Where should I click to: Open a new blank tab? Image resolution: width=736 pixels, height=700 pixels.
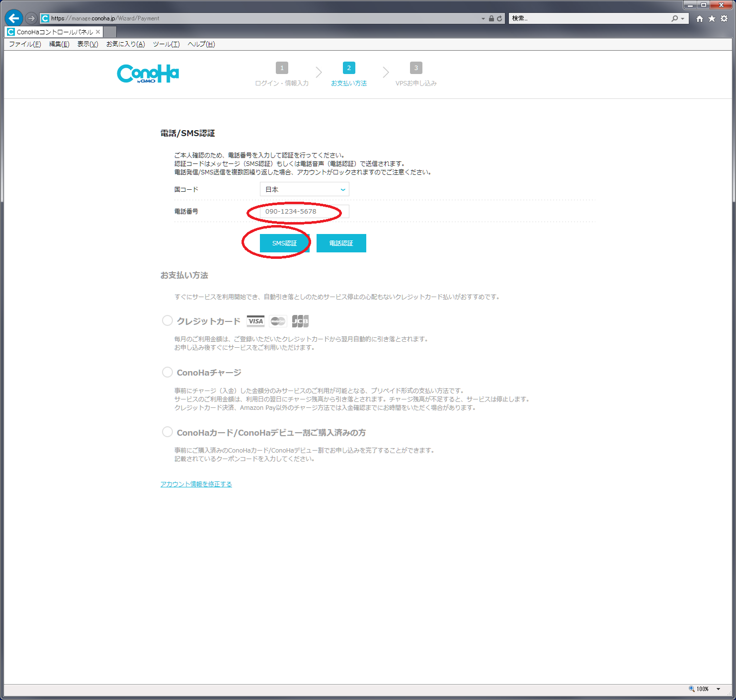pyautogui.click(x=110, y=32)
